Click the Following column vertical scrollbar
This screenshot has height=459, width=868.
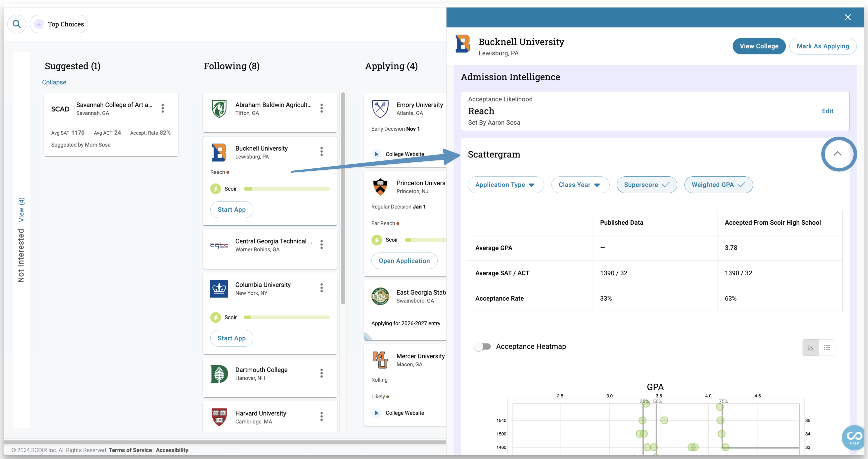tap(343, 198)
